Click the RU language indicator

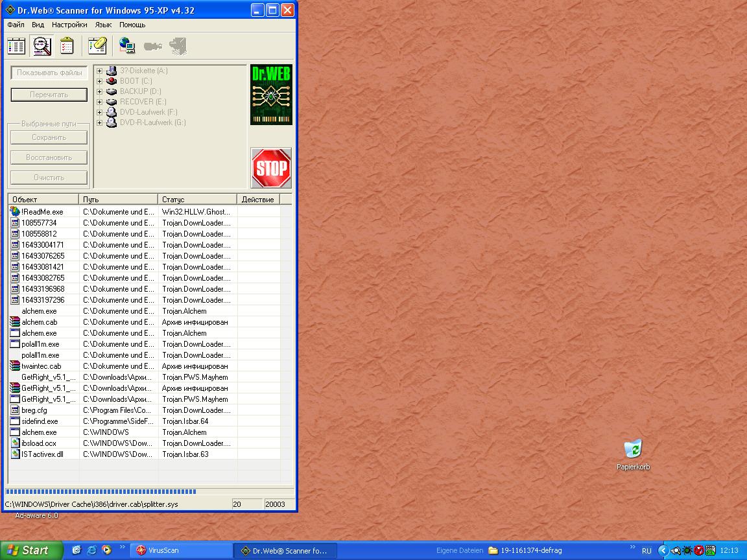[646, 551]
